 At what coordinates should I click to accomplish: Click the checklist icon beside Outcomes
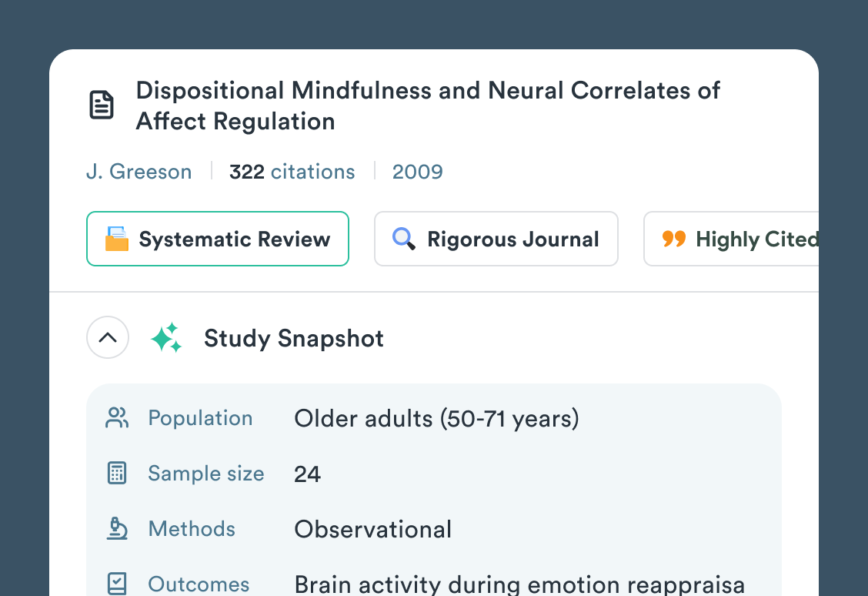[x=117, y=584]
